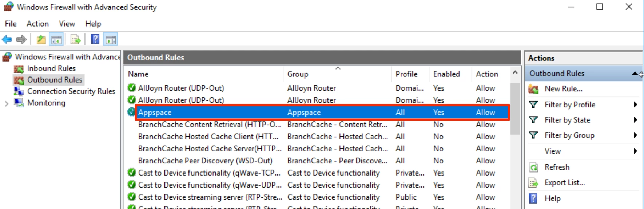Choose Filter by State action

click(x=567, y=120)
